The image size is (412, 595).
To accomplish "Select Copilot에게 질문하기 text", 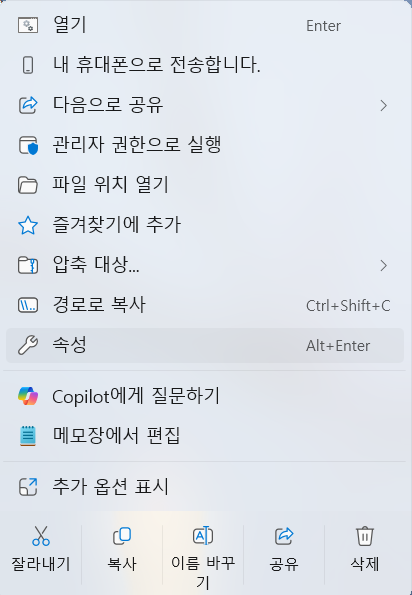I will (x=136, y=397).
